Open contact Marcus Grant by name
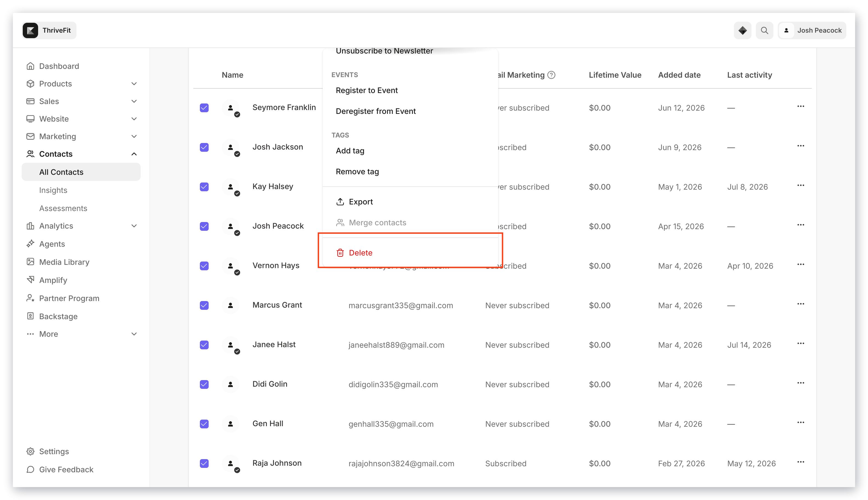This screenshot has height=500, width=868. pos(277,305)
